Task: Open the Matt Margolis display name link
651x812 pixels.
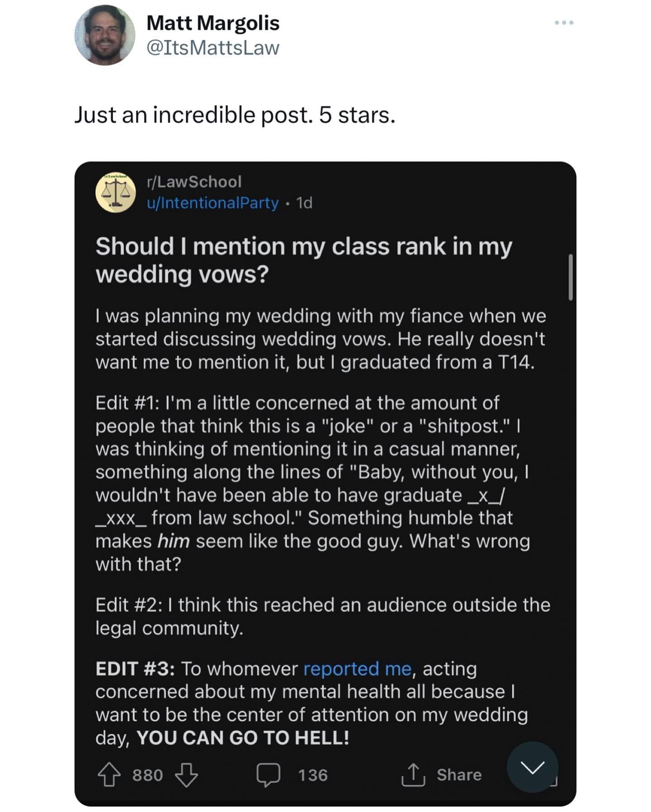Action: click(213, 23)
